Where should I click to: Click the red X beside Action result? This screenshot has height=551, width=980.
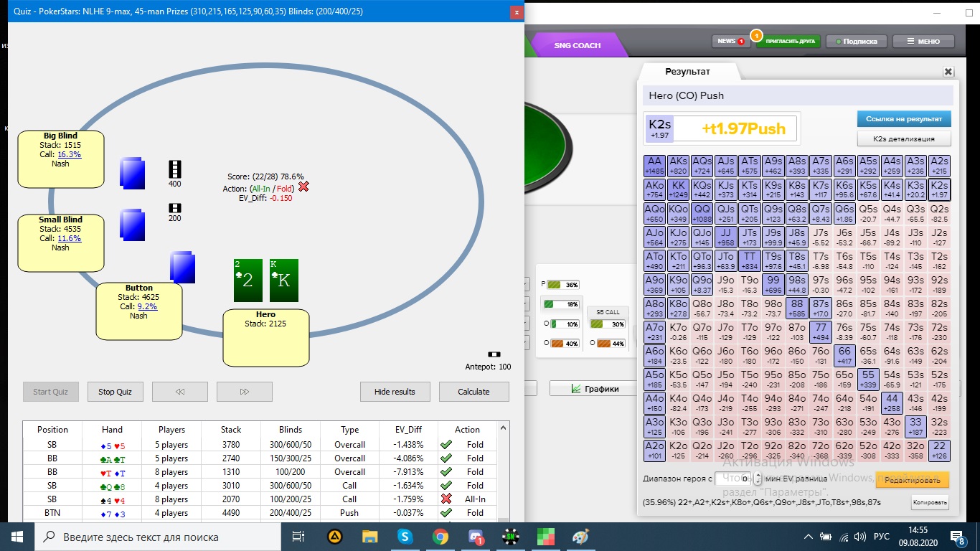pos(303,187)
